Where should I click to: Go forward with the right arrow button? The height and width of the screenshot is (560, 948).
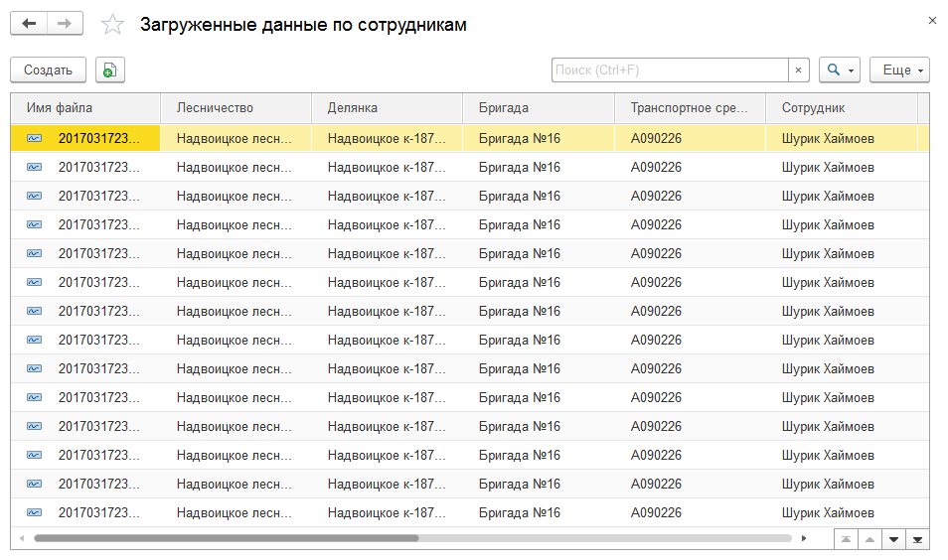pos(65,24)
